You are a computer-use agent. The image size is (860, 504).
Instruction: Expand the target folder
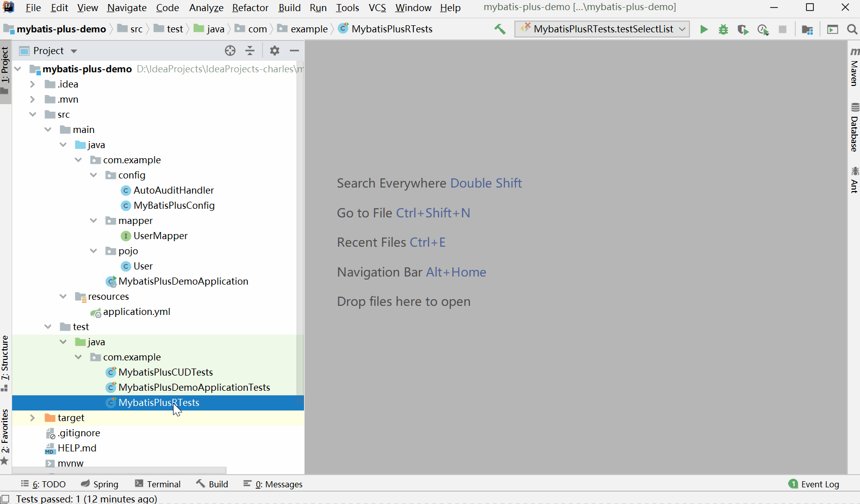click(x=32, y=418)
